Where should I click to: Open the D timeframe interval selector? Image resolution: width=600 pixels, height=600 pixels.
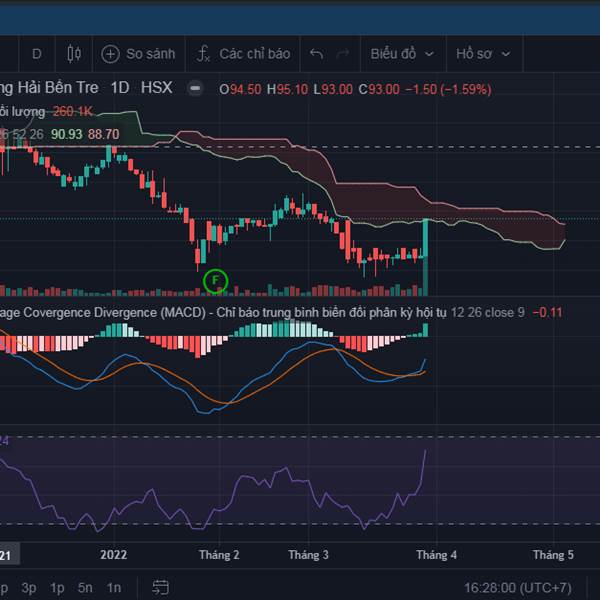[37, 53]
